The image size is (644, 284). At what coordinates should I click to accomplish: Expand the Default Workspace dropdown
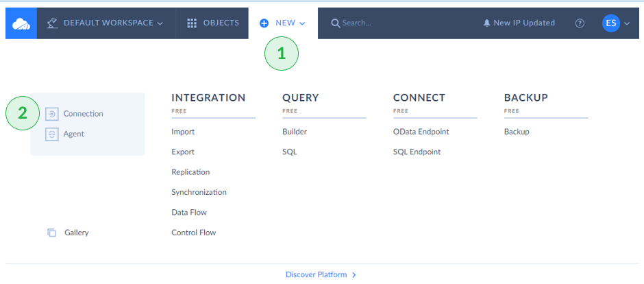click(x=160, y=23)
